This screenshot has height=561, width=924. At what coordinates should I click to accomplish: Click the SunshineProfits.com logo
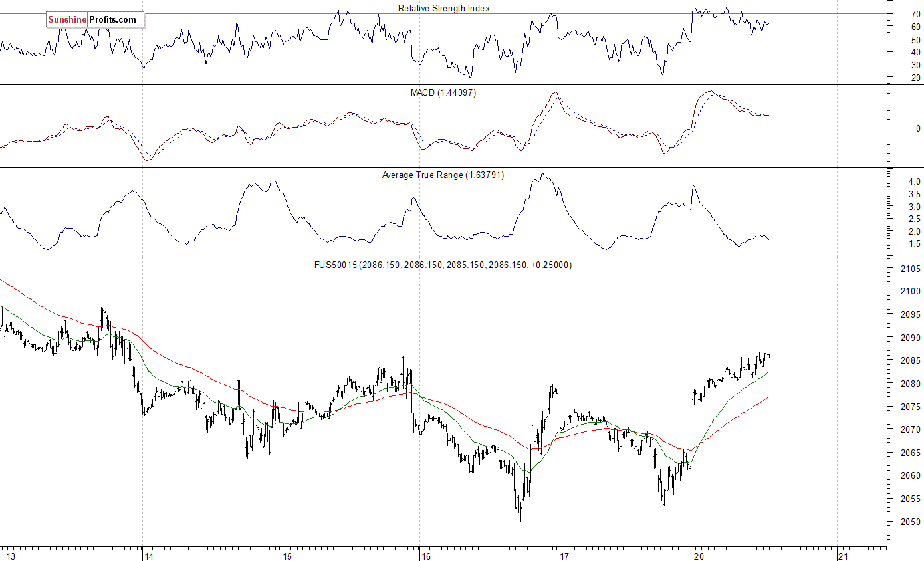coord(94,20)
